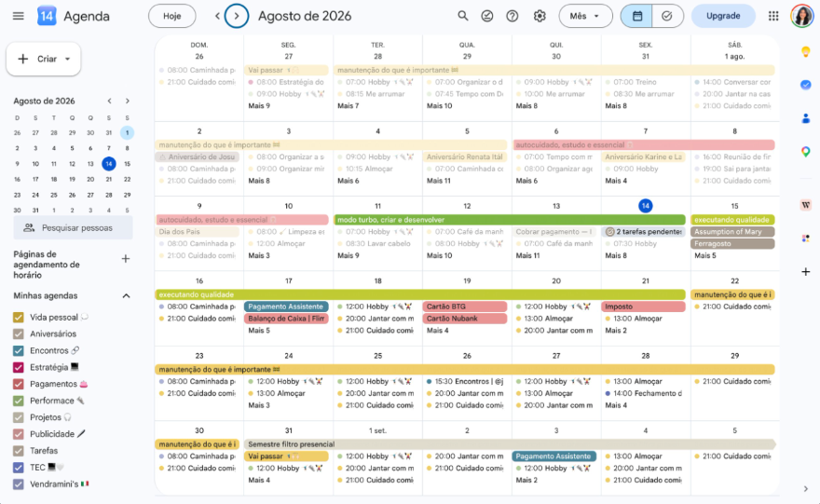Click the Upgrade button
Image resolution: width=820 pixels, height=504 pixels.
(x=723, y=16)
